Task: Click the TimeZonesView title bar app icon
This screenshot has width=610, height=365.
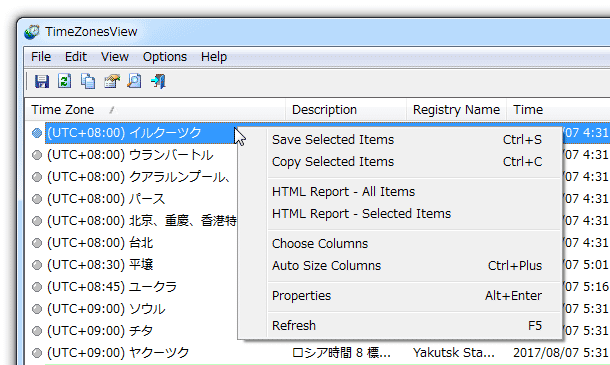Action: pyautogui.click(x=32, y=32)
